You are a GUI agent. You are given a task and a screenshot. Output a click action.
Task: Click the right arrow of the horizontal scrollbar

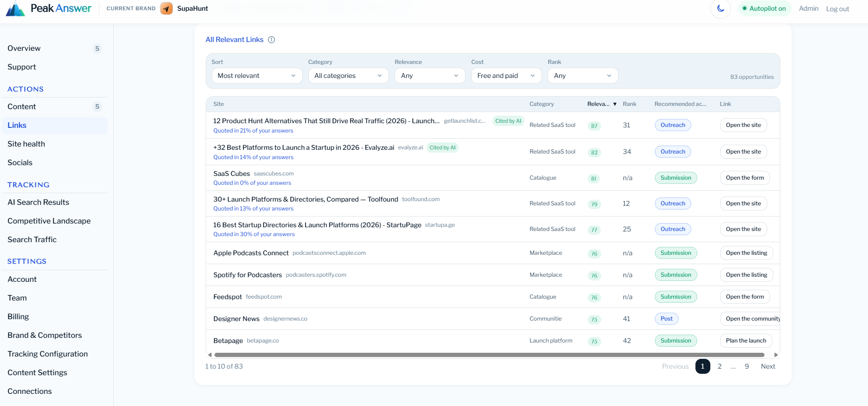(776, 355)
